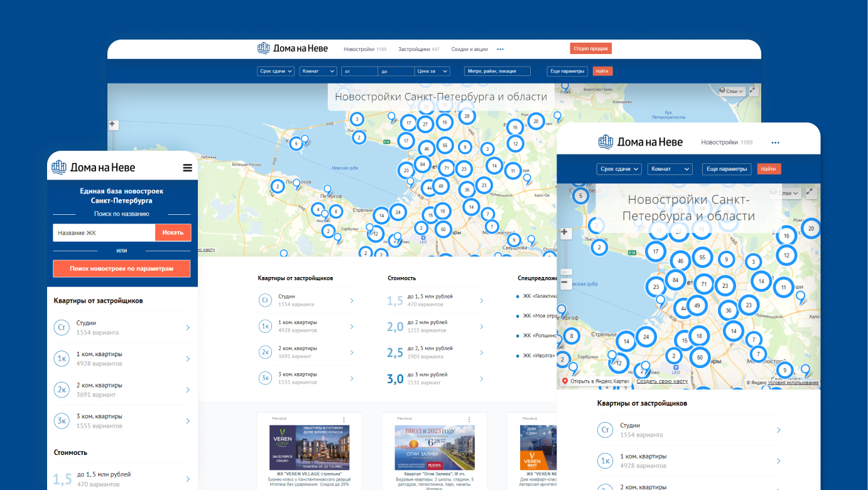Select до 2,5 млн рублей in desktop Стоимость
The height and width of the screenshot is (490, 868).
coord(436,352)
